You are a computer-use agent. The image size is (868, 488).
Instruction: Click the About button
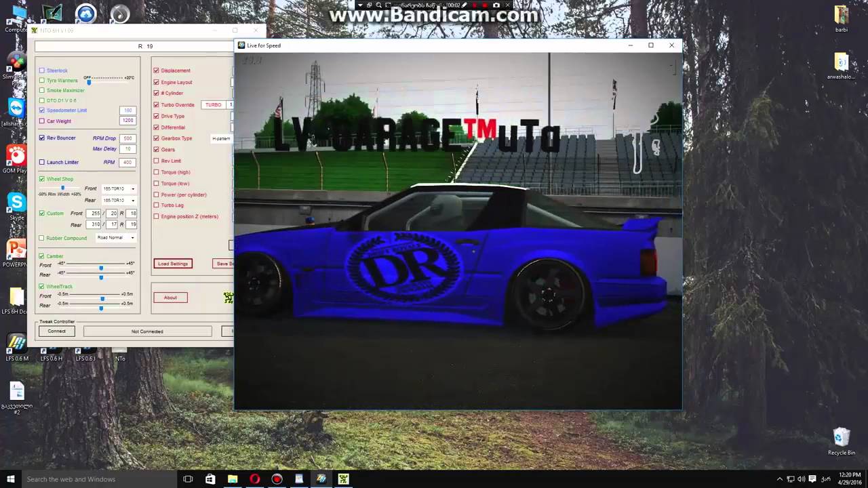click(170, 298)
